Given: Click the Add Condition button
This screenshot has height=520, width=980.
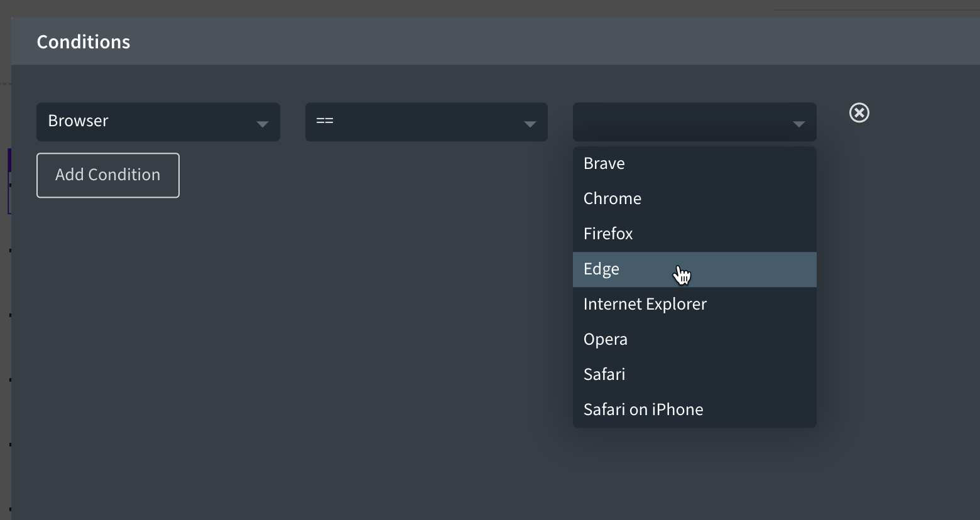Looking at the screenshot, I should tap(108, 175).
